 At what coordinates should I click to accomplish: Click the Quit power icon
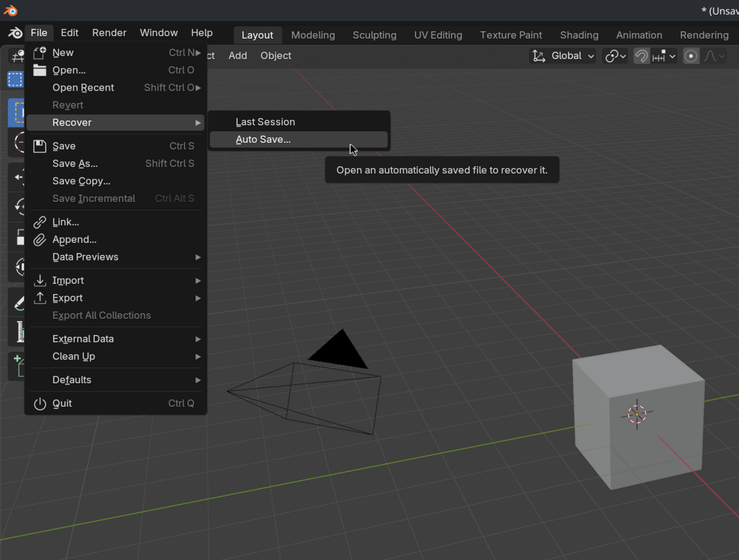[40, 403]
